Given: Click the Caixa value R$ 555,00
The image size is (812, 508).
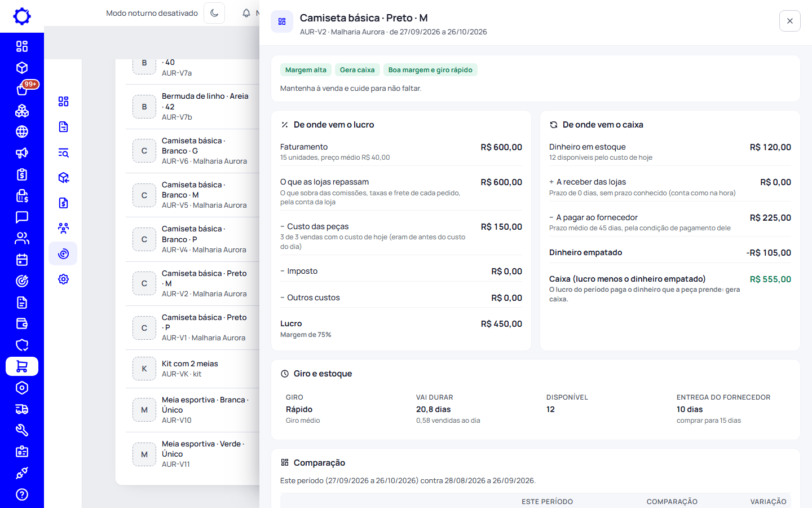Looking at the screenshot, I should [x=770, y=279].
